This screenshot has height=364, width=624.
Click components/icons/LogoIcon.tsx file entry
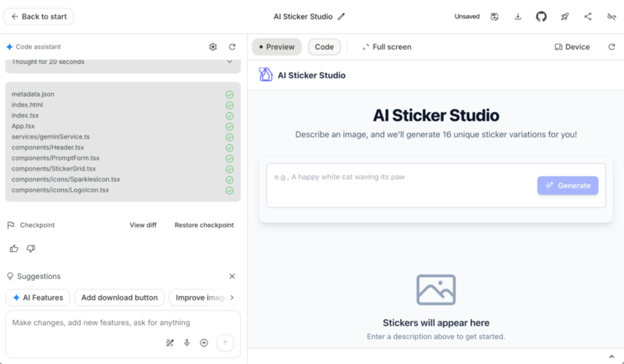tap(60, 190)
